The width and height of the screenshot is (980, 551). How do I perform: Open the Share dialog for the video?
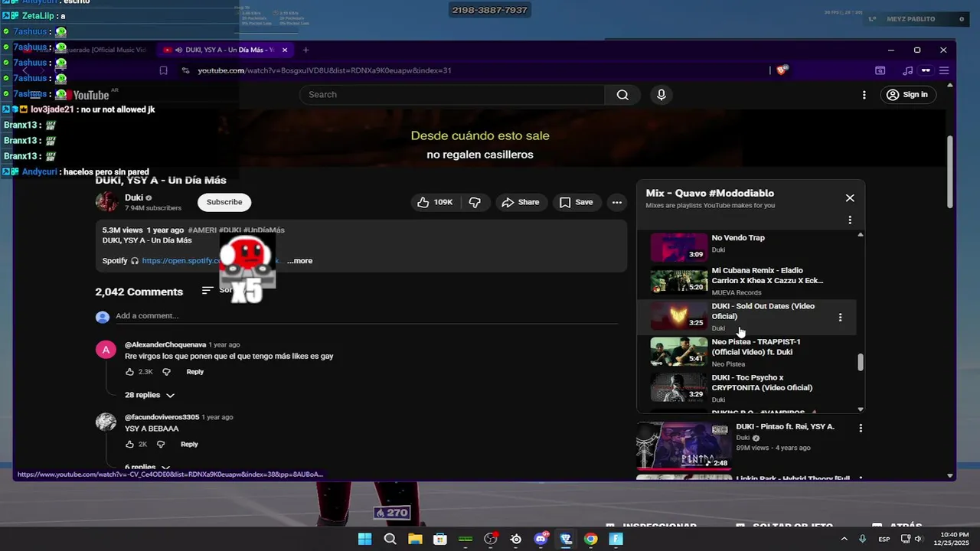pos(521,202)
